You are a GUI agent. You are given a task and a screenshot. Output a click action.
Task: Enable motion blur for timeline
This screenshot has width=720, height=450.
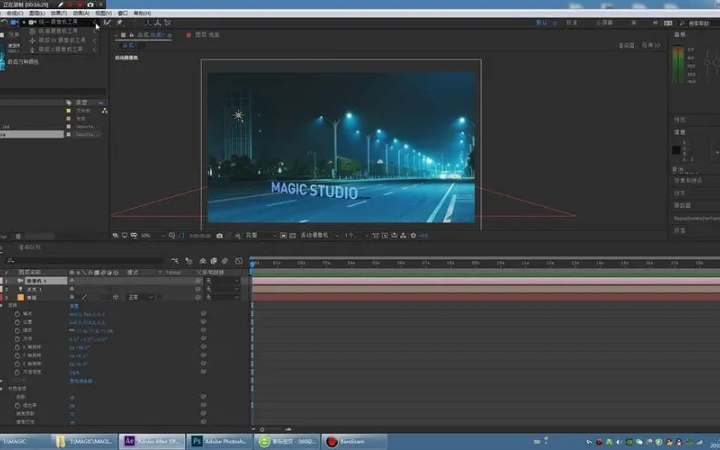(225, 261)
